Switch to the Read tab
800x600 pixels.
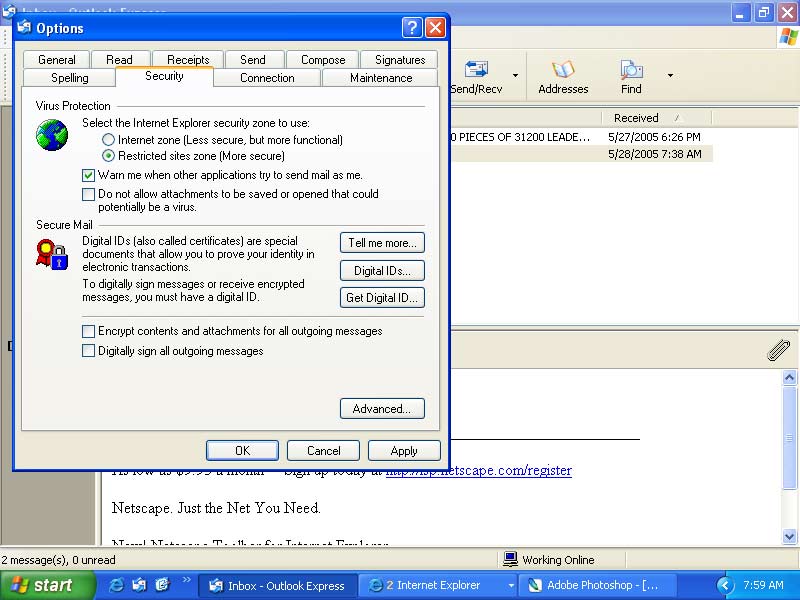[119, 60]
